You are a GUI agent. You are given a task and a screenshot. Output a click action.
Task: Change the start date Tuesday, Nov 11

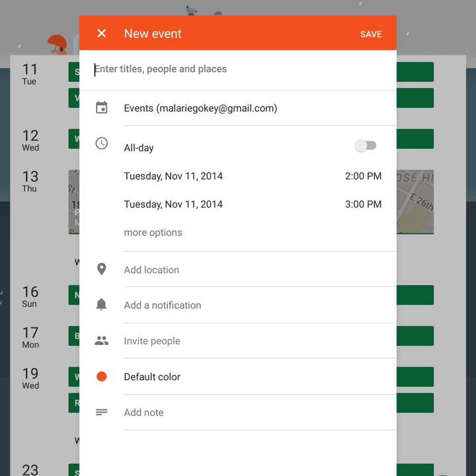[x=173, y=176]
